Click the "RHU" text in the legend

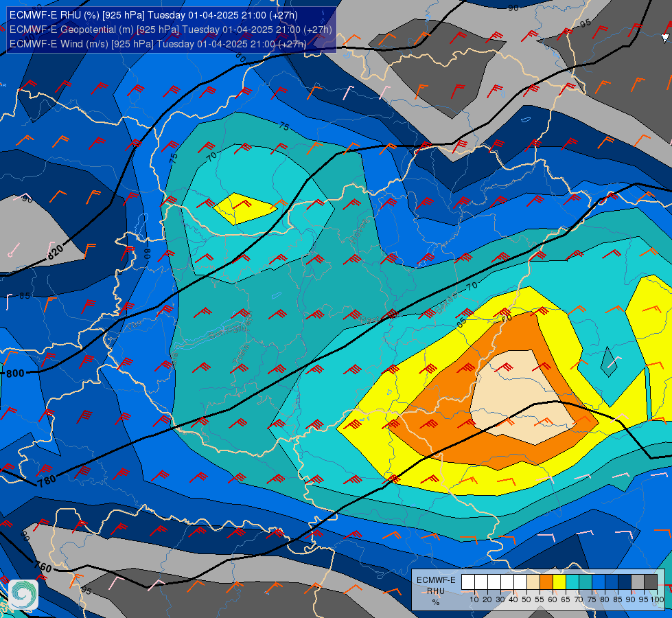tap(436, 591)
